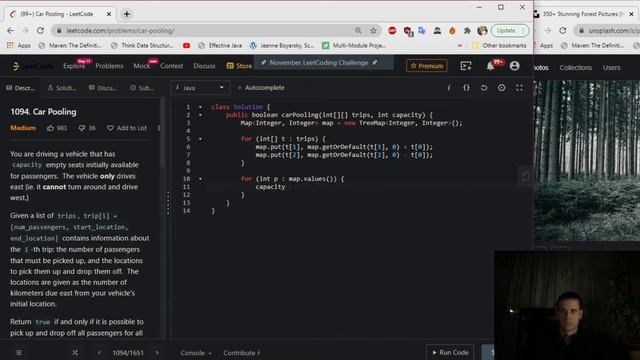This screenshot has height=360, width=640.
Task: Reset code to default with revert icon
Action: click(484, 88)
